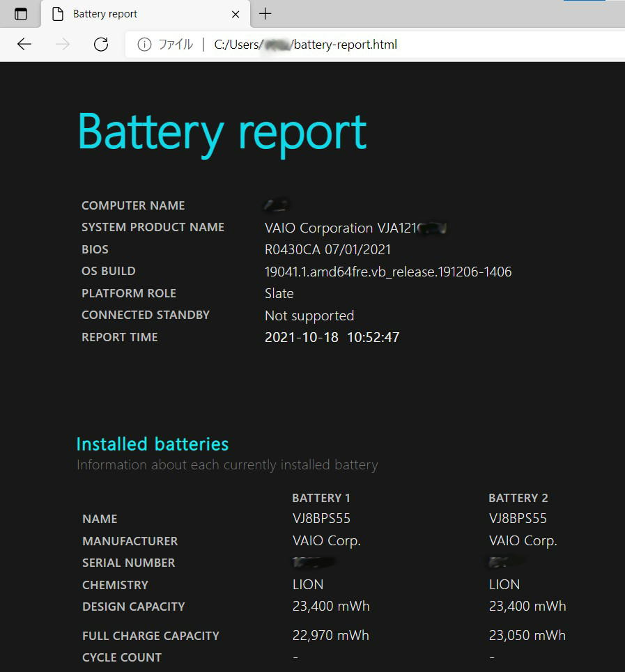Click the BATTERY 2 column header
The height and width of the screenshot is (672, 625).
click(518, 498)
